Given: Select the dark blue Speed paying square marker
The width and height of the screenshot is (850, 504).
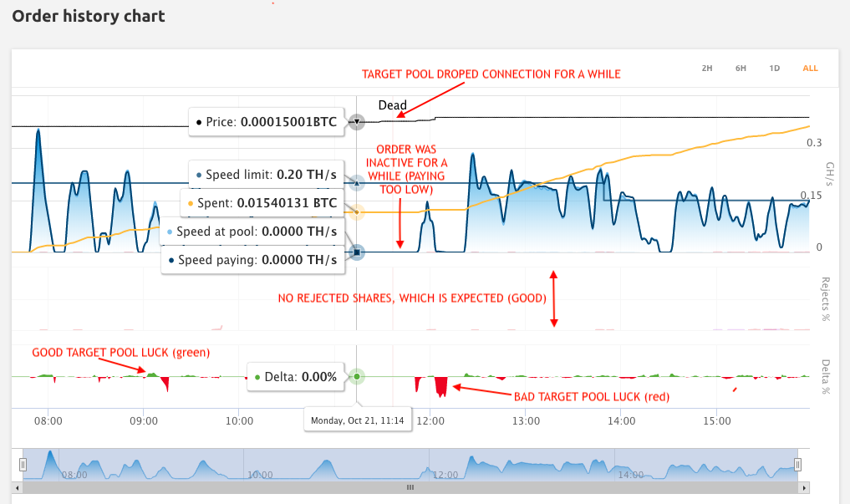Looking at the screenshot, I should [357, 252].
